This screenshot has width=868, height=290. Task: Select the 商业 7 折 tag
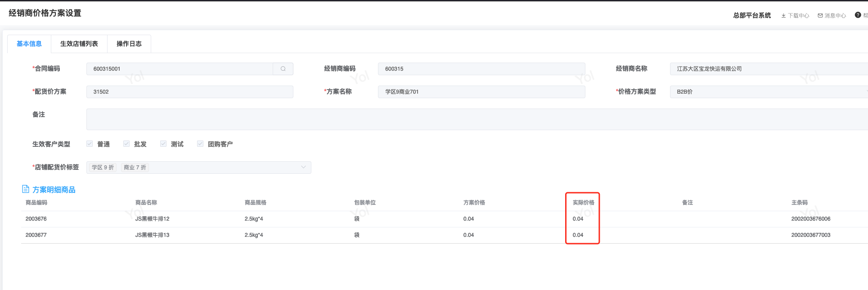(135, 168)
